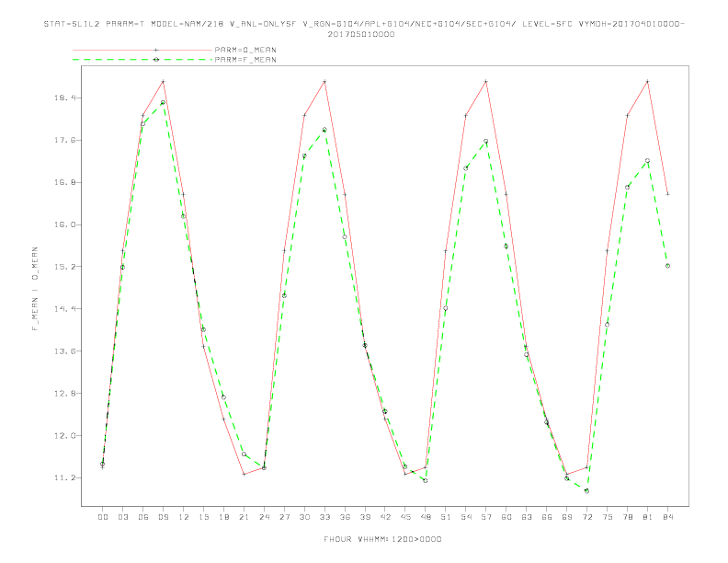Select the F_MEAN circle data point at hour 57
This screenshot has width=728, height=563.
point(486,142)
